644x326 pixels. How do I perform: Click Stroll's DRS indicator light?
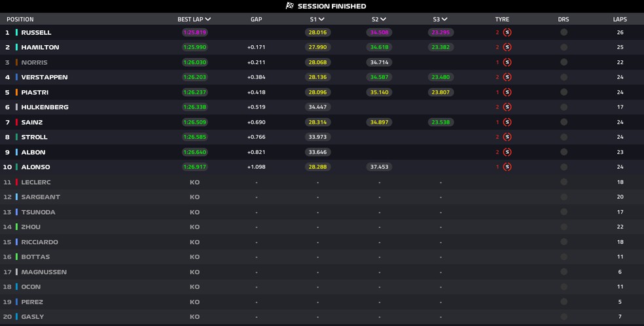563,137
